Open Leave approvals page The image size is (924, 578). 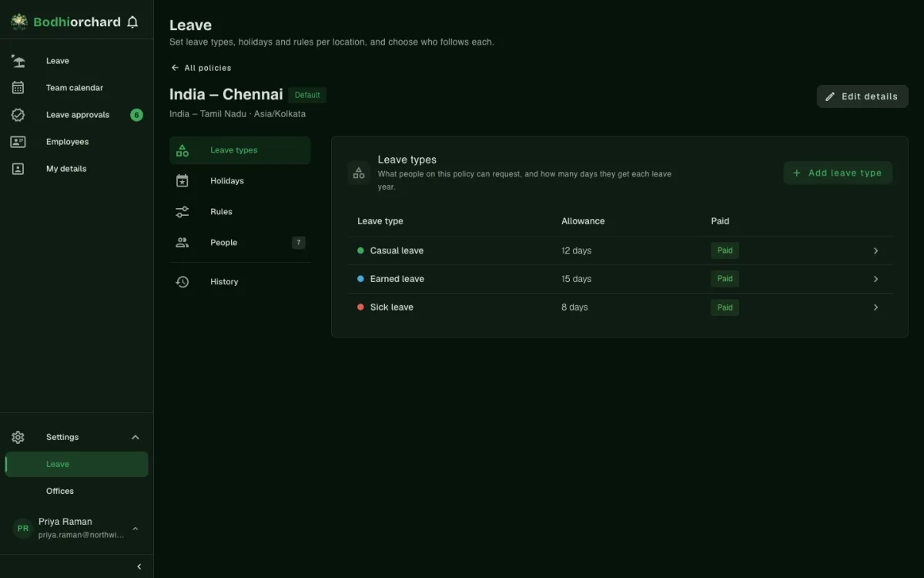[77, 115]
